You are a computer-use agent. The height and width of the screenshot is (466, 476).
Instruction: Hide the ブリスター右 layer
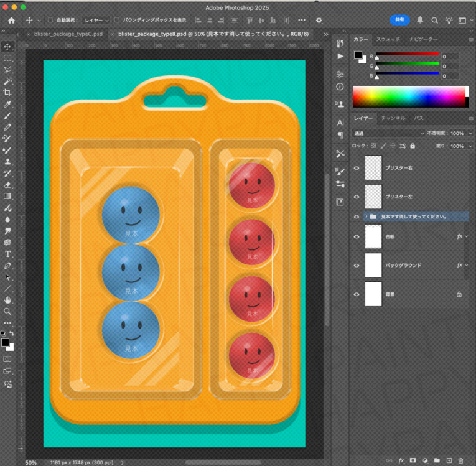pyautogui.click(x=357, y=168)
